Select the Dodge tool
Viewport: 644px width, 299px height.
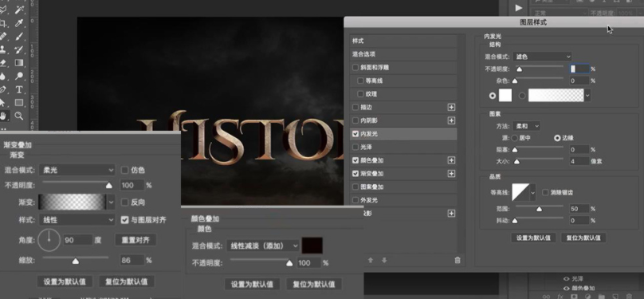[x=19, y=76]
